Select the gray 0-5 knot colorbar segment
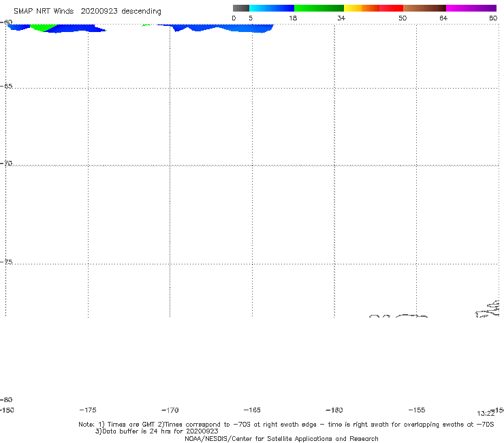Screen dimensions: 504x443 [240, 8]
